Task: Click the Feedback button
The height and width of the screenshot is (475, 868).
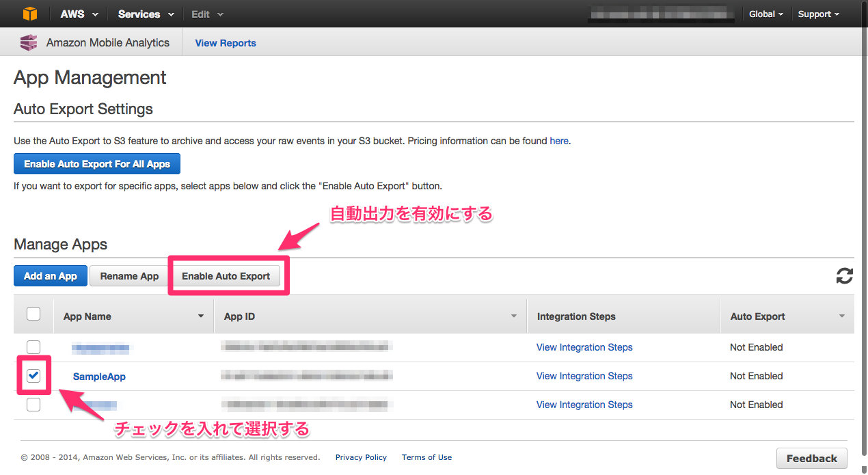Action: click(811, 458)
